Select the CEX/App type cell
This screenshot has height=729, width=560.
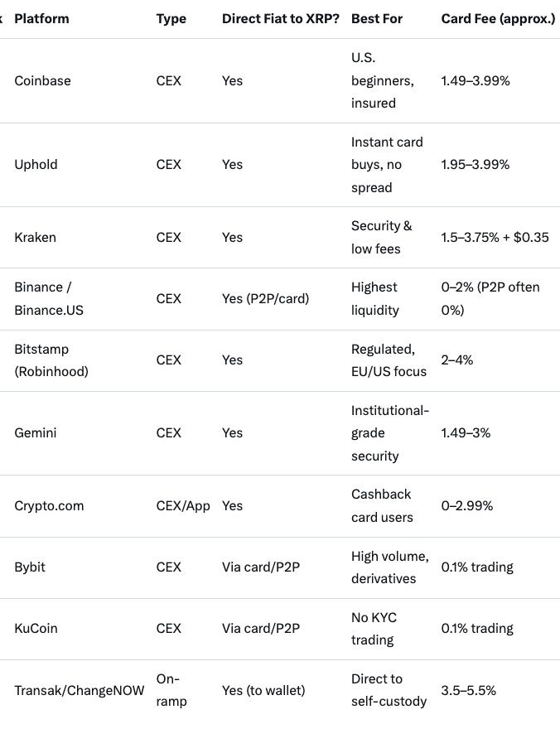(183, 506)
